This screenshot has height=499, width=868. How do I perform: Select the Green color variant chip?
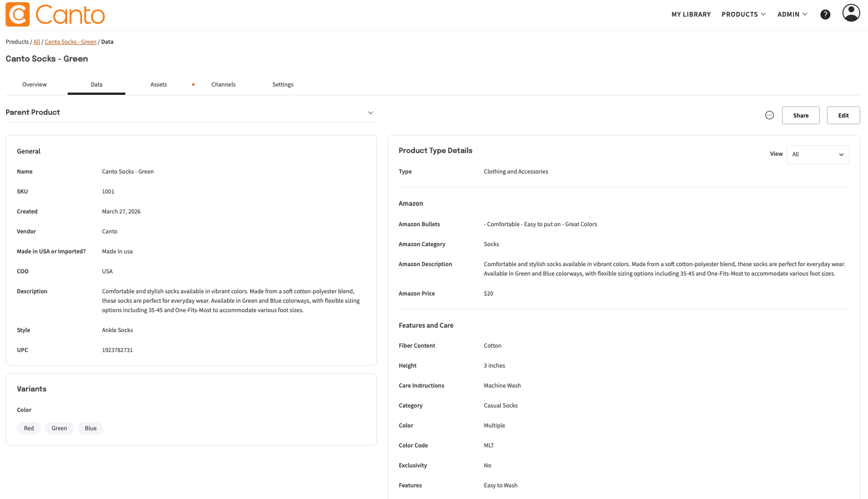click(59, 428)
